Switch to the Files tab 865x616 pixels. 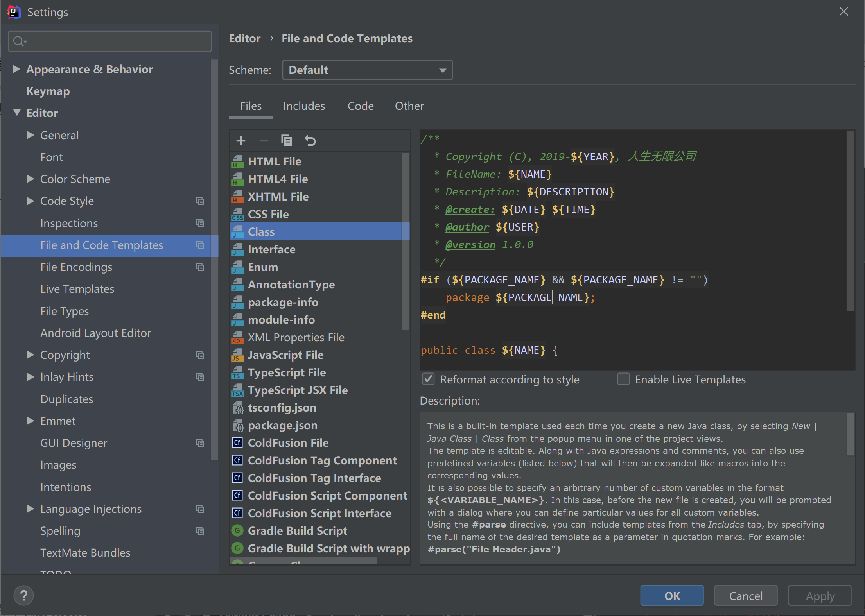(x=251, y=106)
